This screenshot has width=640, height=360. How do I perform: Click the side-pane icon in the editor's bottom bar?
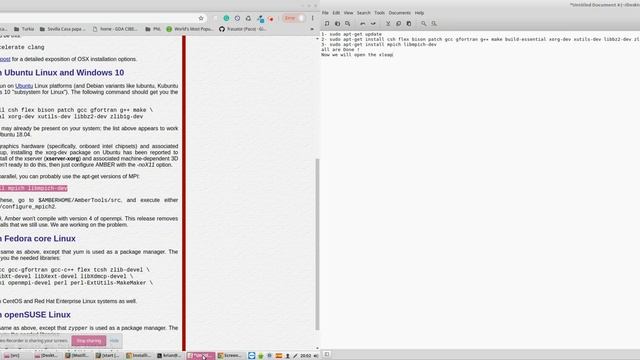click(x=327, y=354)
